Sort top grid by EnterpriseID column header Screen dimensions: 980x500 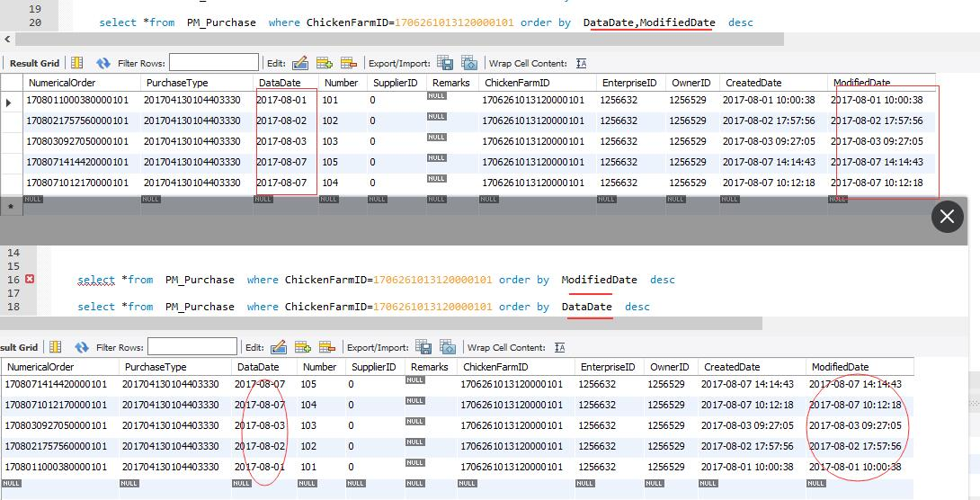coord(629,83)
